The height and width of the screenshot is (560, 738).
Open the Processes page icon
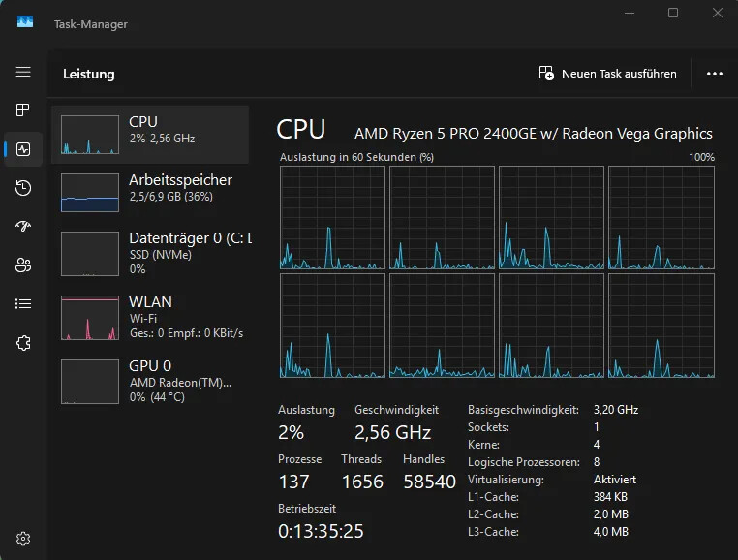point(23,110)
